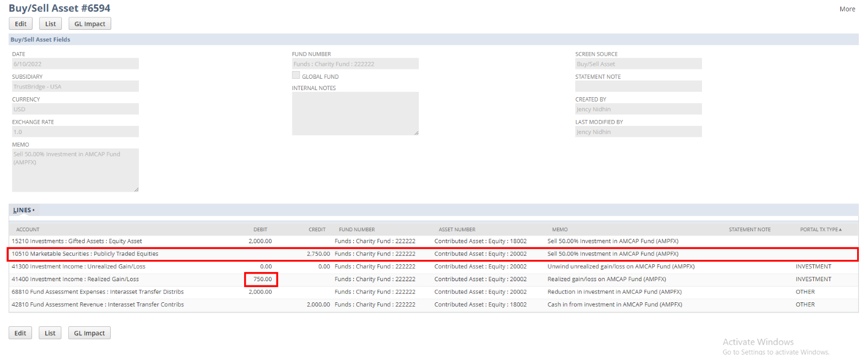The height and width of the screenshot is (355, 868).
Task: Toggle the Global Fund checkbox
Action: click(x=296, y=75)
